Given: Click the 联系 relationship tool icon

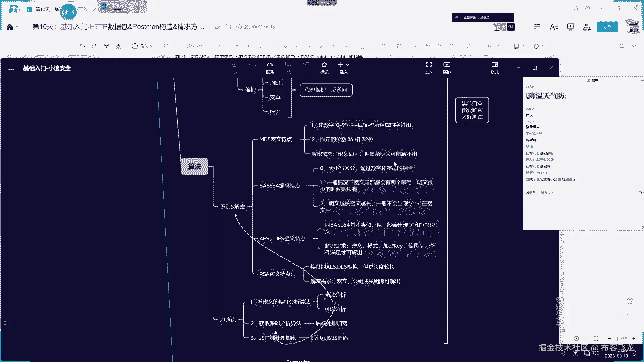Looking at the screenshot, I should (270, 68).
